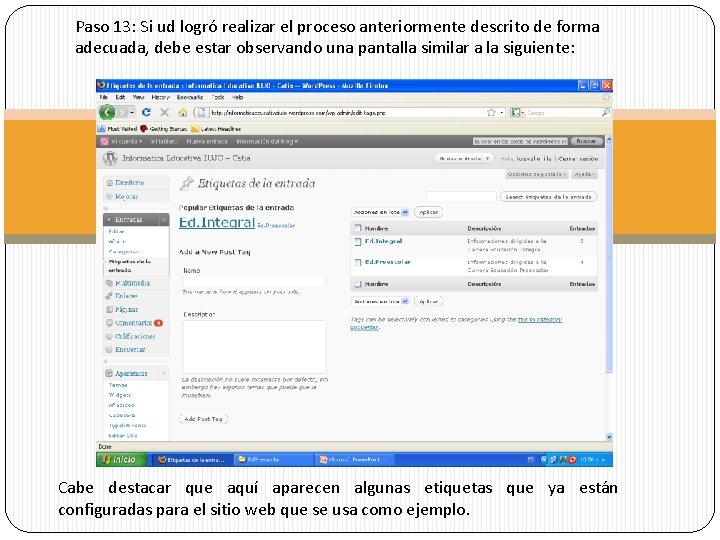Click the top Aplicar button
This screenshot has width=720, height=540.
(x=428, y=212)
